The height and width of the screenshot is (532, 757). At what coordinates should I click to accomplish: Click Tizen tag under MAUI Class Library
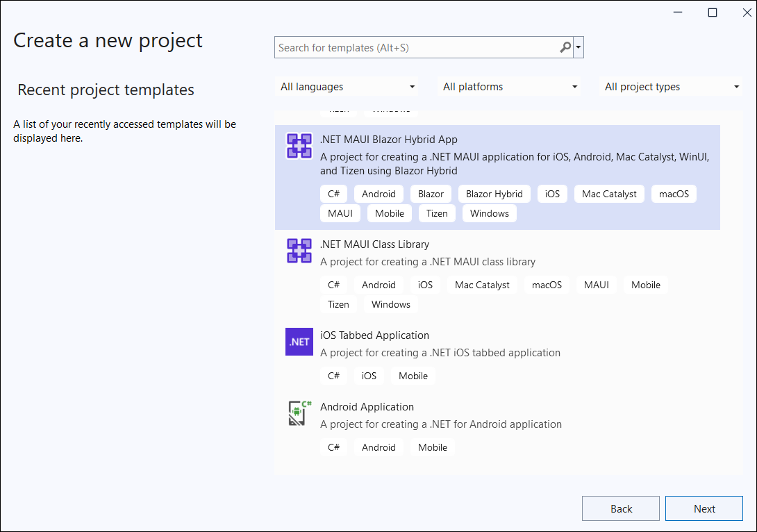pyautogui.click(x=338, y=305)
